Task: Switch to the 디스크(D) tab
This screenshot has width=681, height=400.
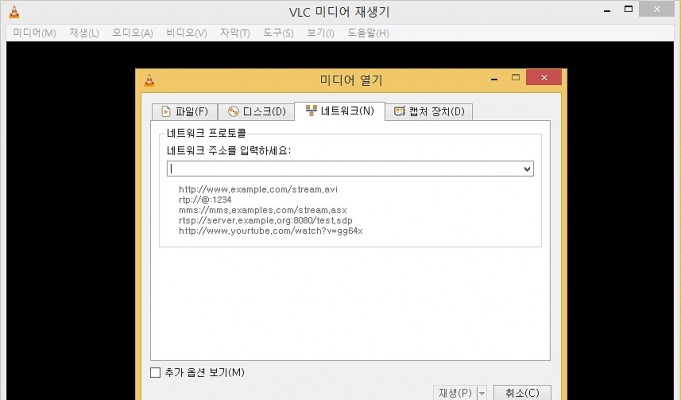Action: point(256,112)
